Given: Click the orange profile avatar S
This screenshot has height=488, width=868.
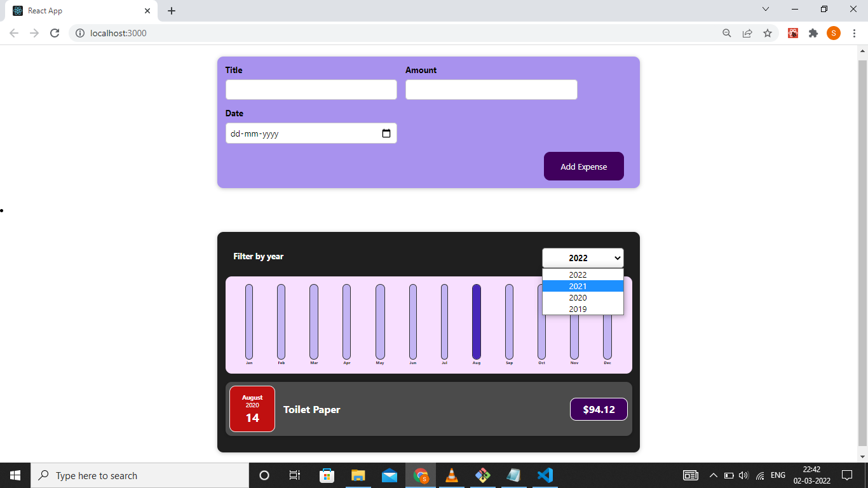Looking at the screenshot, I should click(x=834, y=33).
